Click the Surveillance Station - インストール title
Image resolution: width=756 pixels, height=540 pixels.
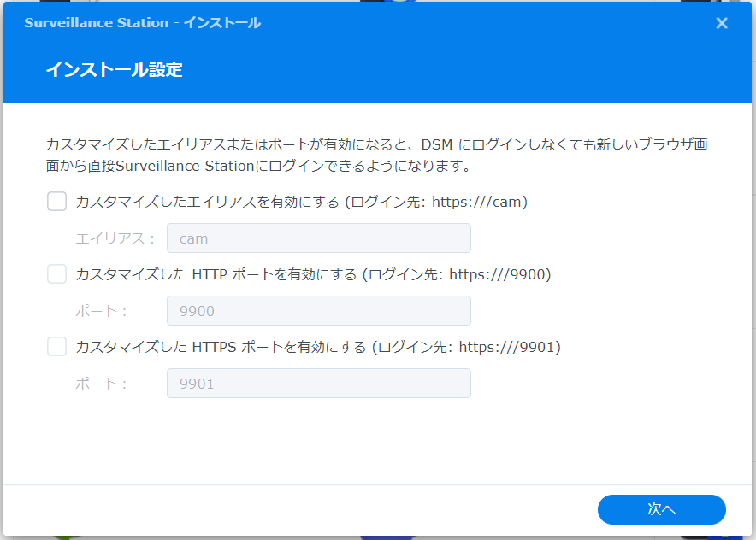[x=143, y=22]
